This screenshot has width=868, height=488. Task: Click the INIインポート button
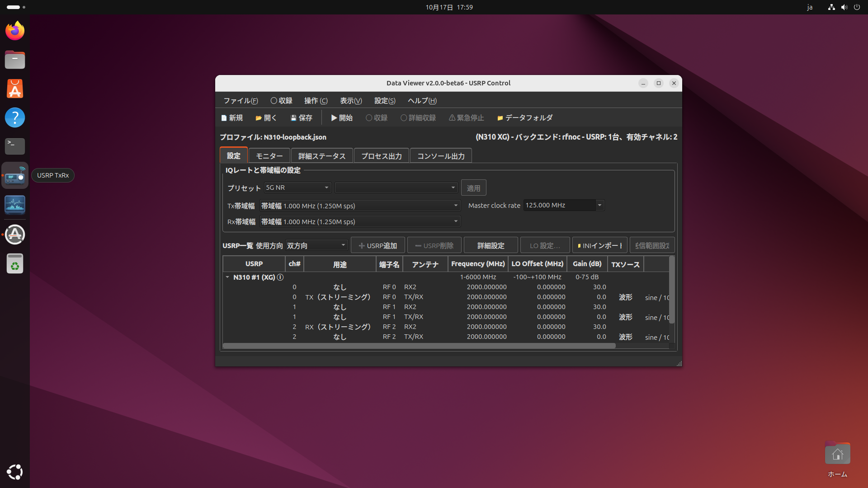tap(600, 245)
